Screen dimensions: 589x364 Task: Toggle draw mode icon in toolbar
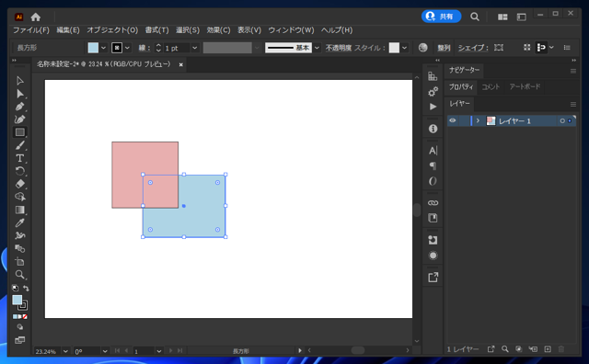[x=20, y=327]
